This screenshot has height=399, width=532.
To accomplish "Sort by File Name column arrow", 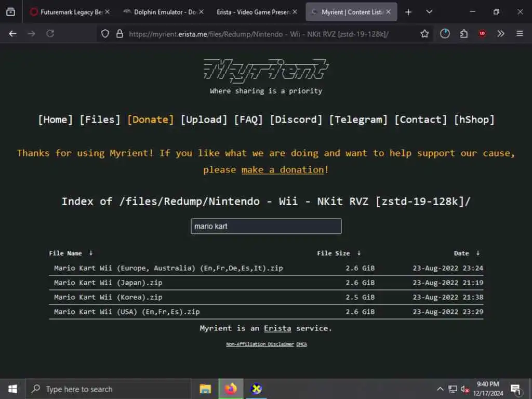I will click(91, 253).
